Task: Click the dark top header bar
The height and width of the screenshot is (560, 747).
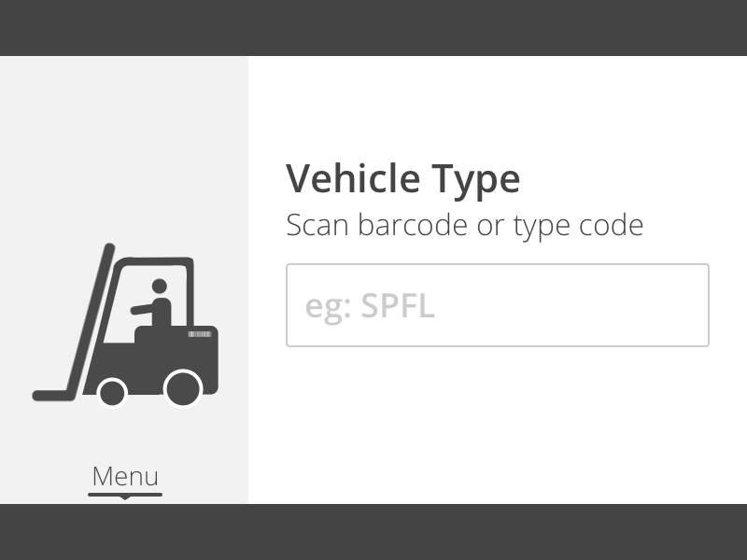Action: coord(373,28)
